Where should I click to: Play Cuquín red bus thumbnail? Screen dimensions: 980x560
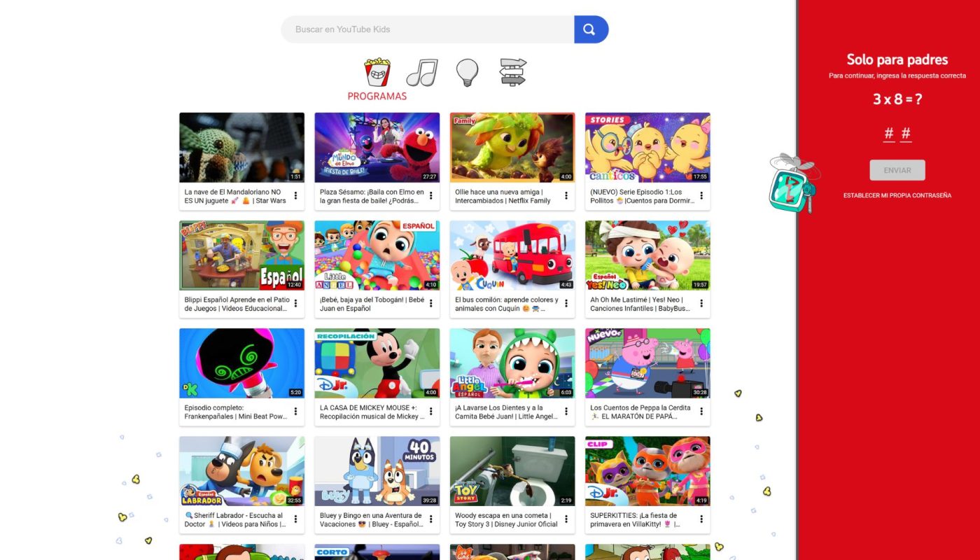(x=512, y=255)
